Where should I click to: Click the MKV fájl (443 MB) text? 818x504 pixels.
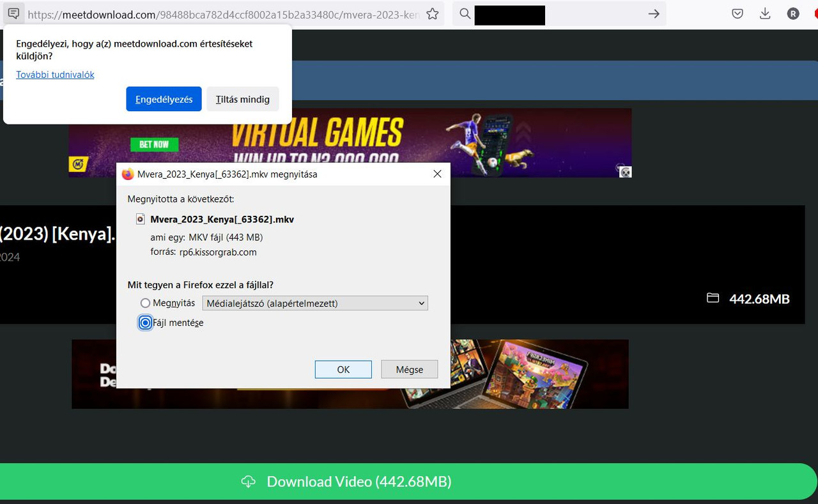click(x=226, y=237)
